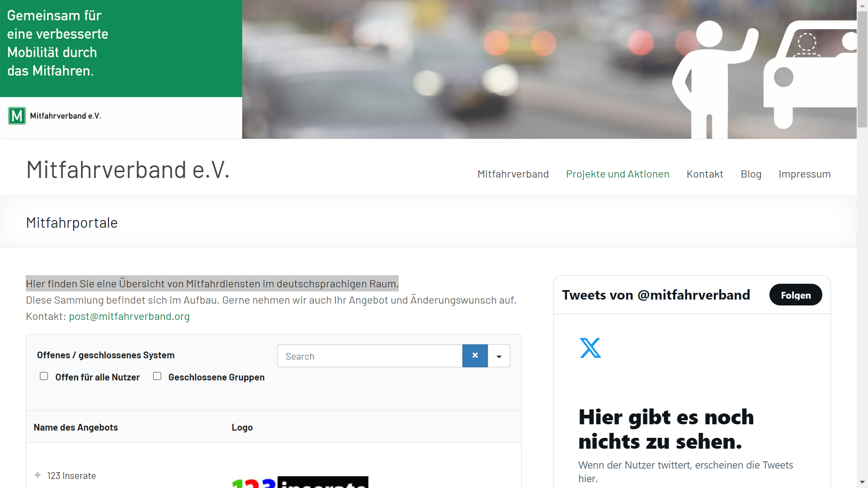Viewport: 868px width, 488px height.
Task: Click the blue X logo in the tweets panel
Action: [x=590, y=348]
